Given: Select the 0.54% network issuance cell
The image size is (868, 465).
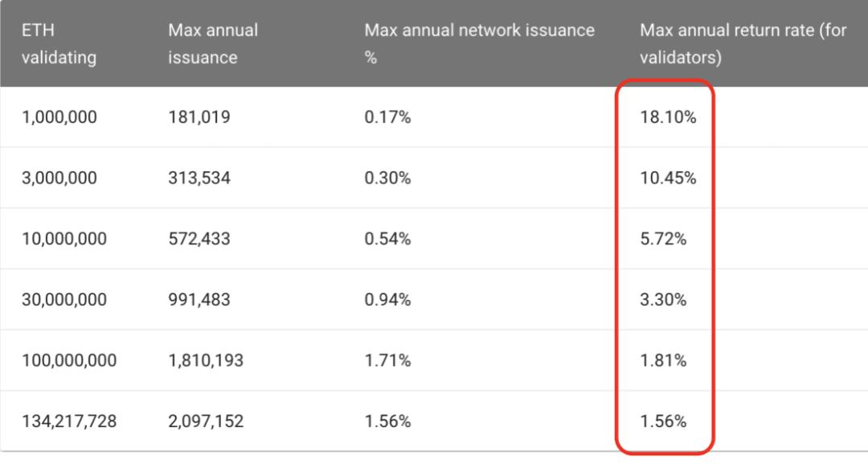Looking at the screenshot, I should (387, 239).
